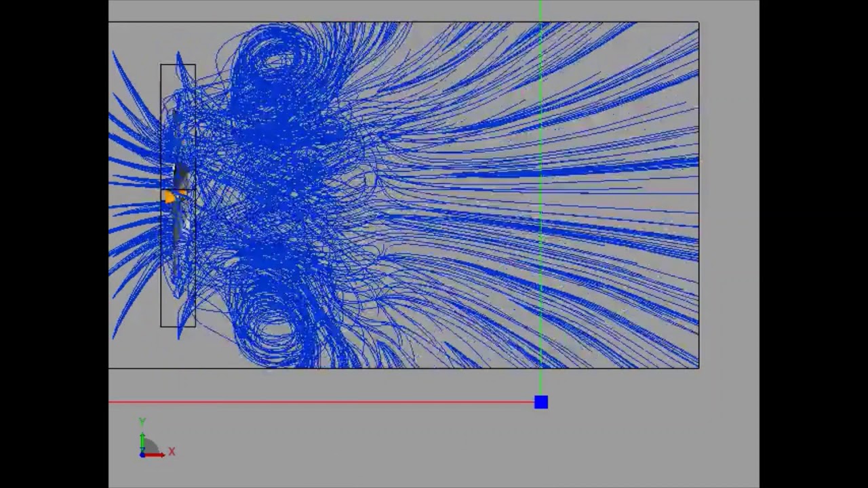
Task: Select the orange fan hub in the model
Action: pos(170,197)
